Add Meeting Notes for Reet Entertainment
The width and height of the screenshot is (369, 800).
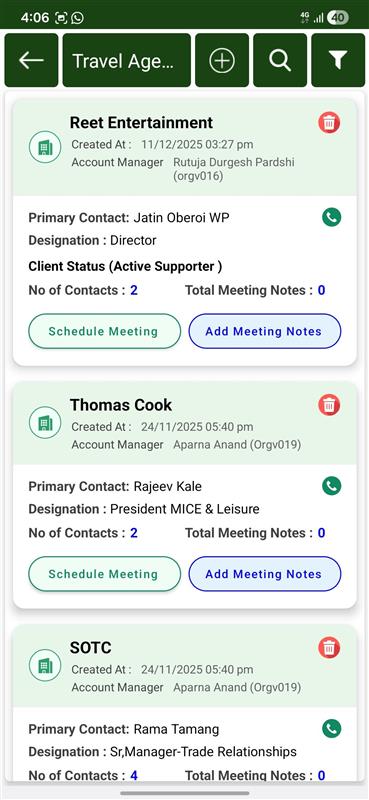[264, 331]
